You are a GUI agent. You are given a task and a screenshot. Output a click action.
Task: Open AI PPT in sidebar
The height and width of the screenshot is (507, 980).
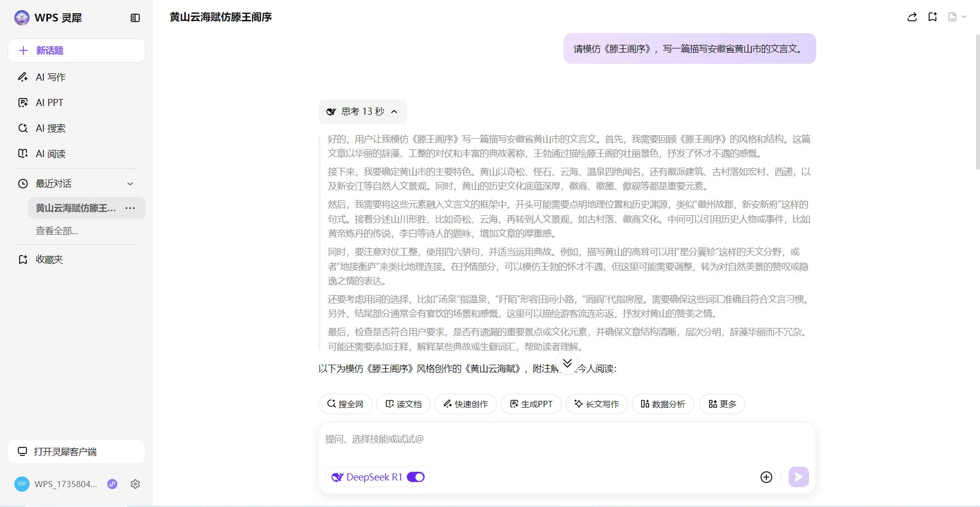[50, 103]
